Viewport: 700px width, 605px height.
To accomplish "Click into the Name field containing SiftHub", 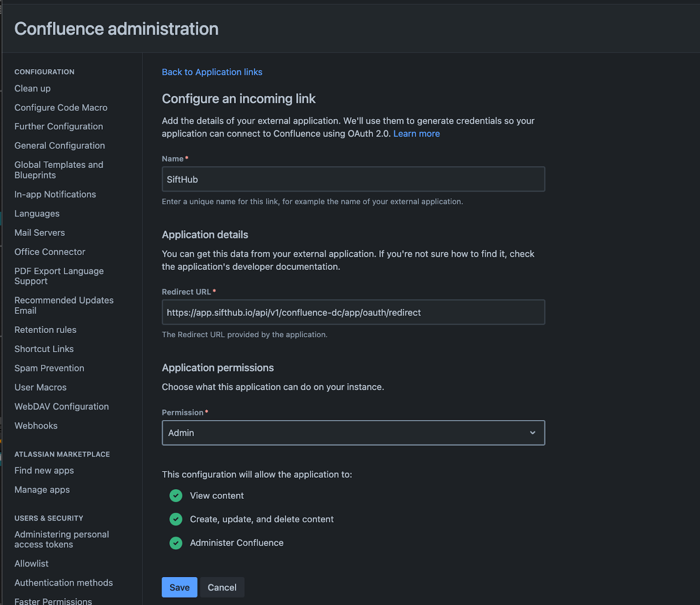I will coord(353,179).
